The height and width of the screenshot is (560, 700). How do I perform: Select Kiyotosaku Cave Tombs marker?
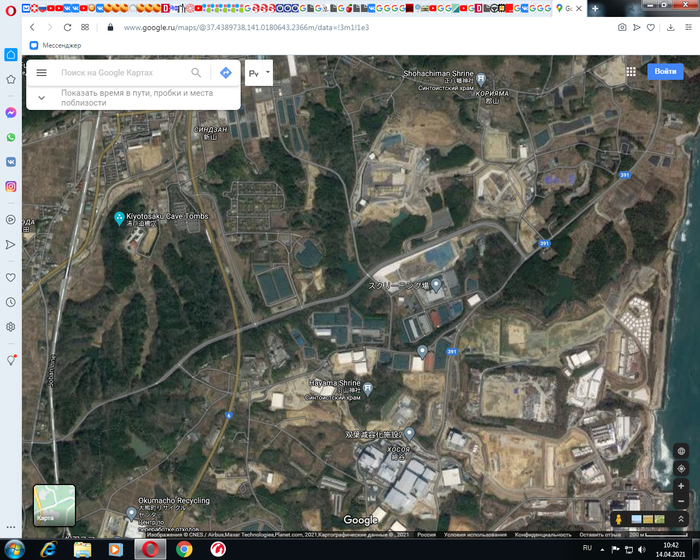119,218
